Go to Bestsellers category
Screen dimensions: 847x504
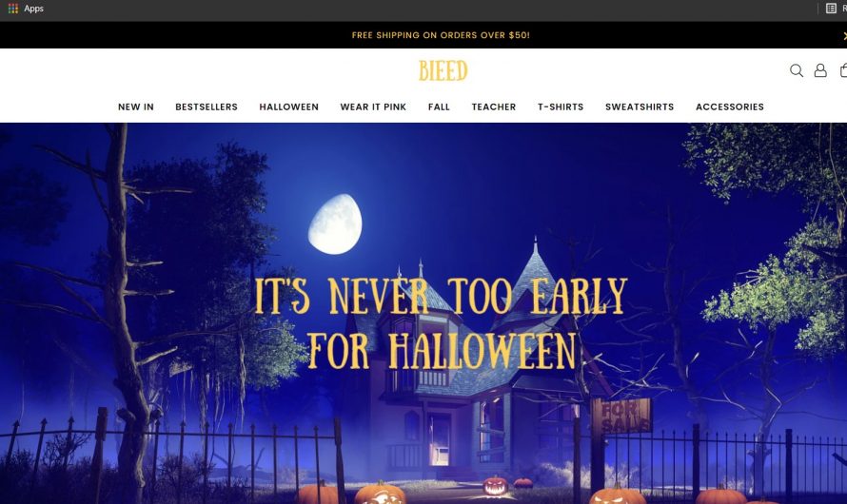coord(207,107)
